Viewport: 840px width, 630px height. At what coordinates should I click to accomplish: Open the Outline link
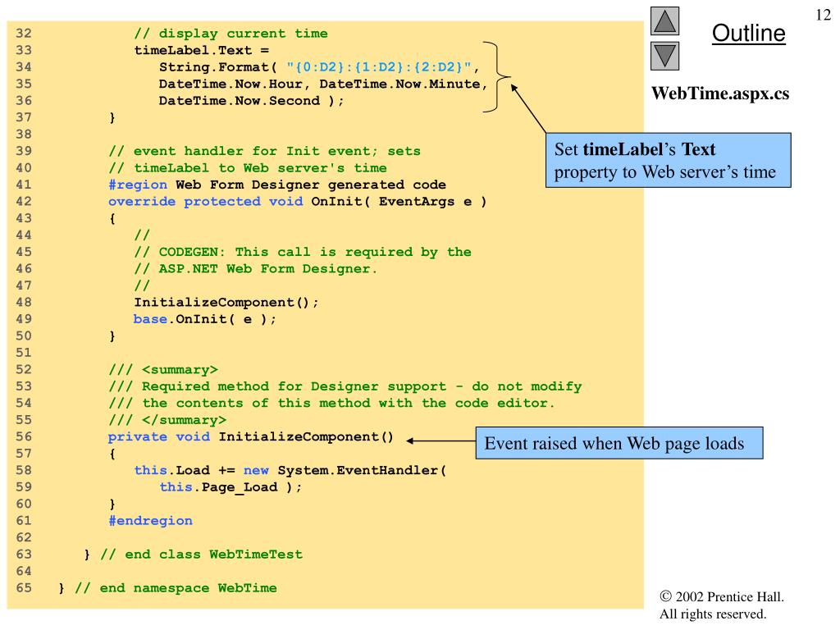[x=748, y=33]
